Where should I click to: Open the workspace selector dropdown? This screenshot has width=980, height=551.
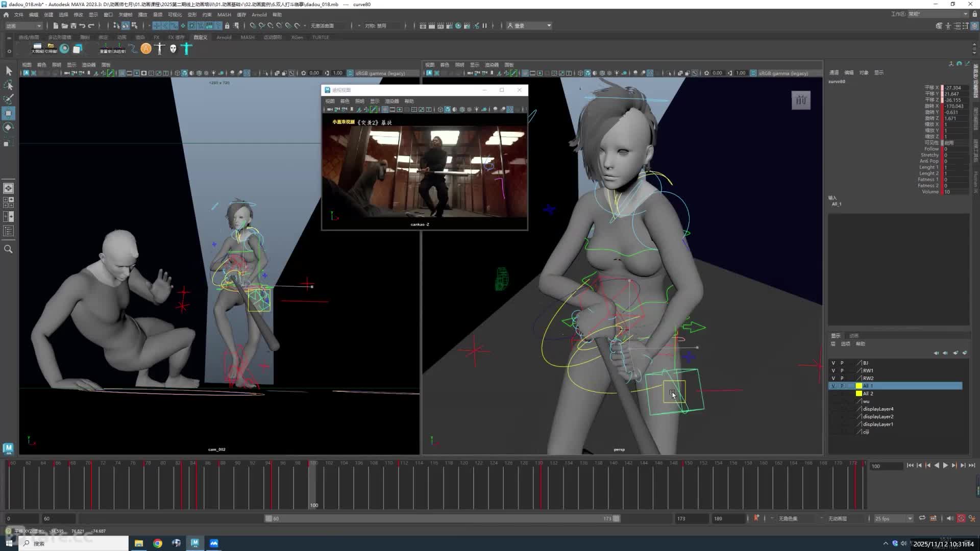[938, 14]
